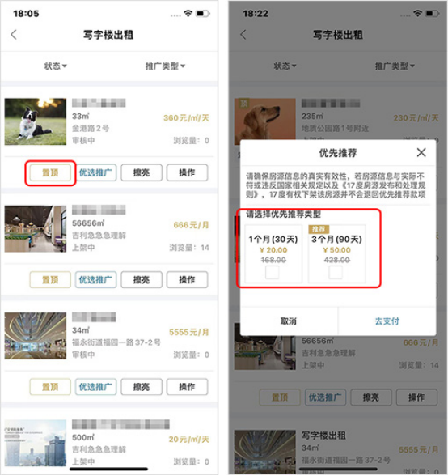Open the border collie dog listing thumbnail
Image resolution: width=448 pixels, height=476 pixels.
point(36,121)
